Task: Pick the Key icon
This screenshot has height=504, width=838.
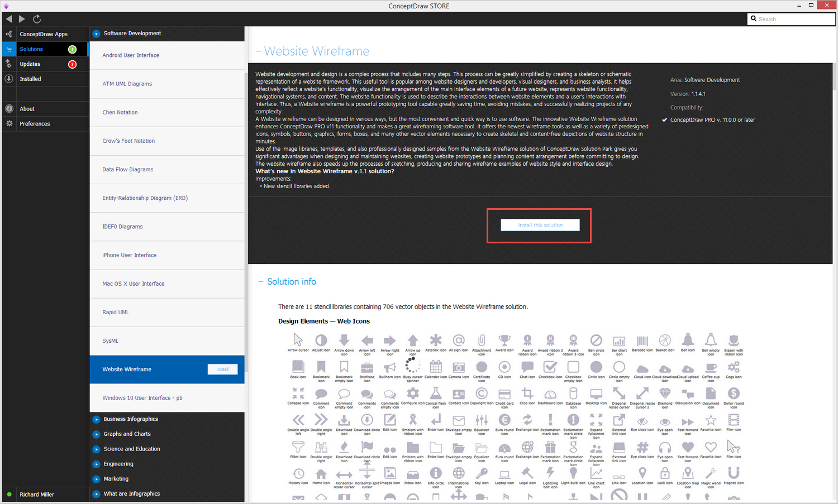Action: [482, 474]
